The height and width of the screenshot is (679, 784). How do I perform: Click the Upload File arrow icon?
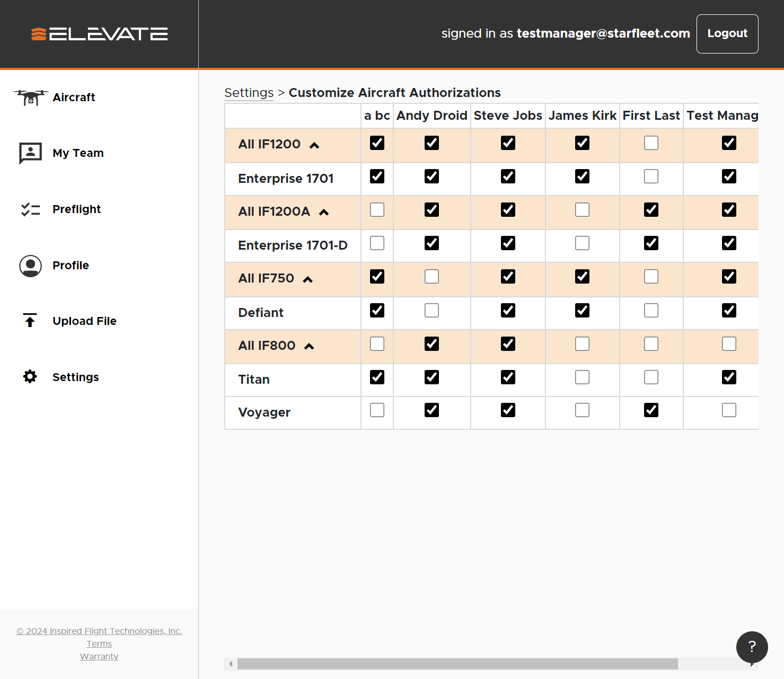(x=30, y=321)
